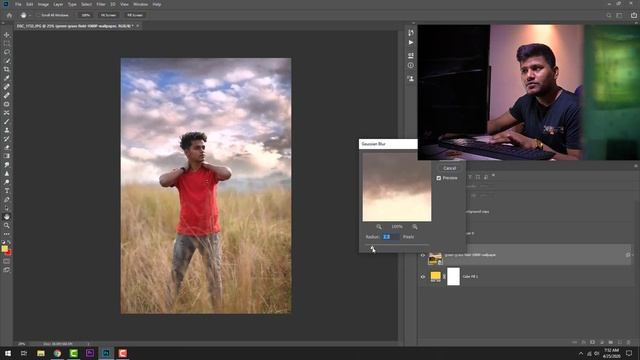Open the File menu

(18, 4)
